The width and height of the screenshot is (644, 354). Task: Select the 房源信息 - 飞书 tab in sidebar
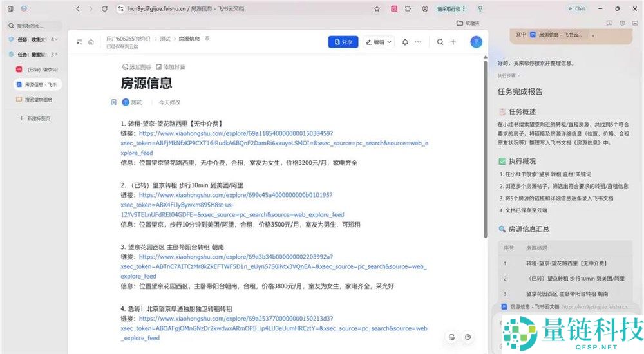click(x=37, y=84)
